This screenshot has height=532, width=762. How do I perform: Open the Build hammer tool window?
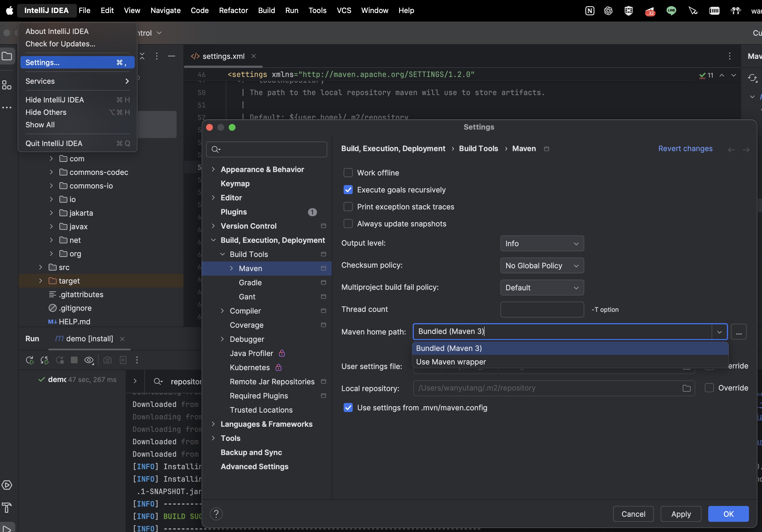[7, 507]
